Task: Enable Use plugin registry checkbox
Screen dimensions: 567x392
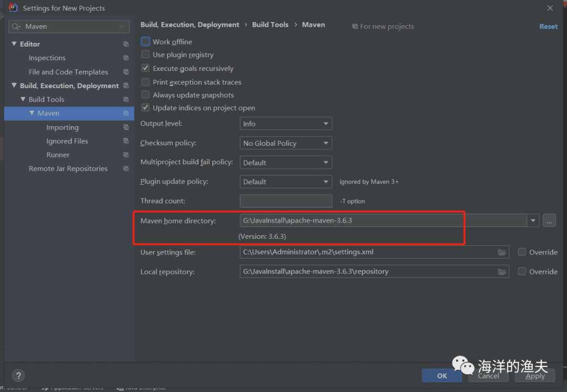Action: coord(145,55)
